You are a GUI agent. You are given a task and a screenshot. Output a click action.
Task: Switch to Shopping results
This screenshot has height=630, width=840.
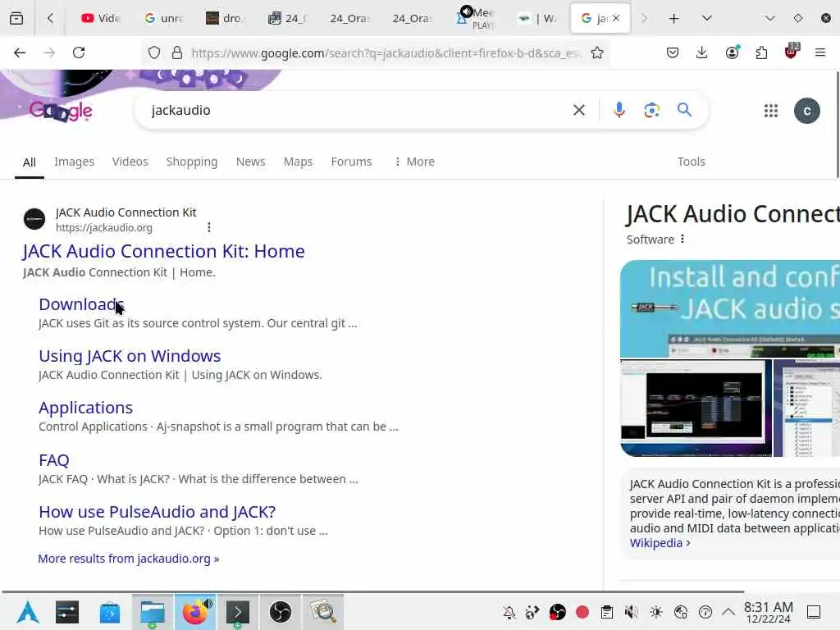click(191, 162)
